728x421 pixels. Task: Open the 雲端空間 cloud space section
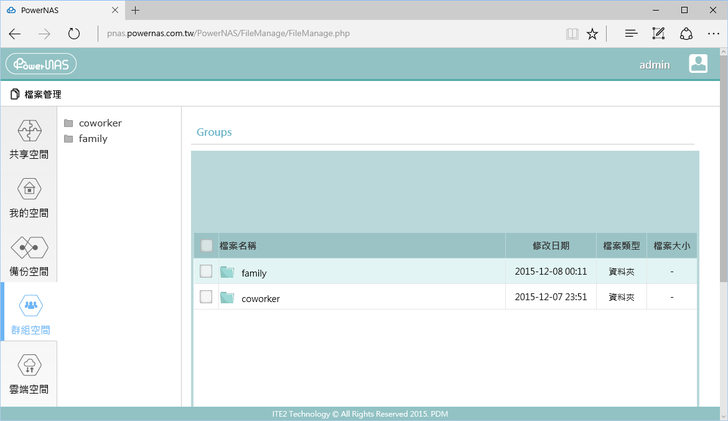[28, 372]
